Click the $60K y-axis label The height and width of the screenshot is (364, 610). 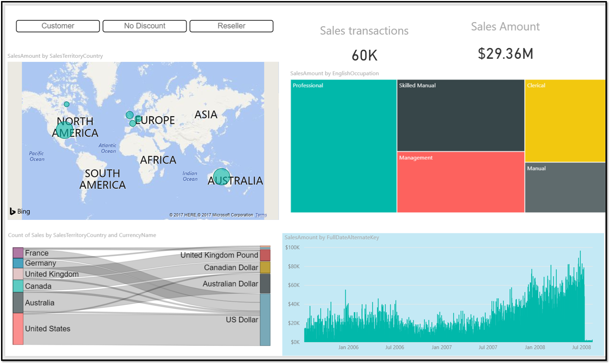pyautogui.click(x=294, y=285)
